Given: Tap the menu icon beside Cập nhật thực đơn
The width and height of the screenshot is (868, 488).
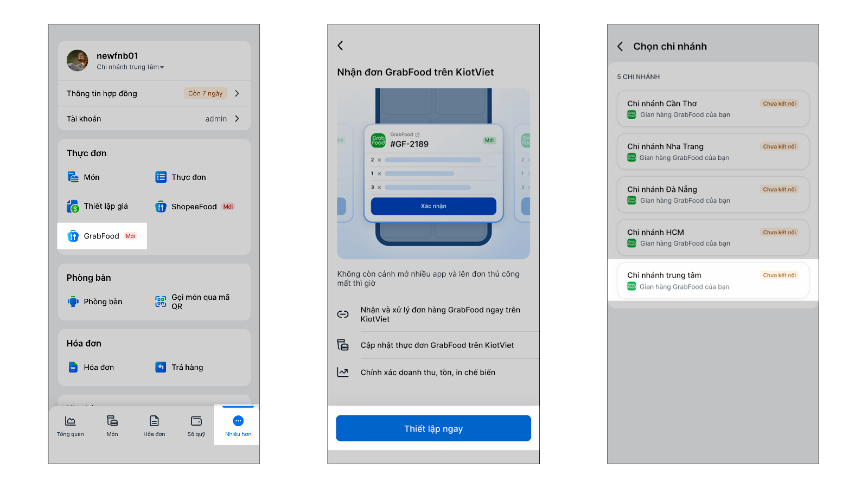Looking at the screenshot, I should click(x=343, y=345).
